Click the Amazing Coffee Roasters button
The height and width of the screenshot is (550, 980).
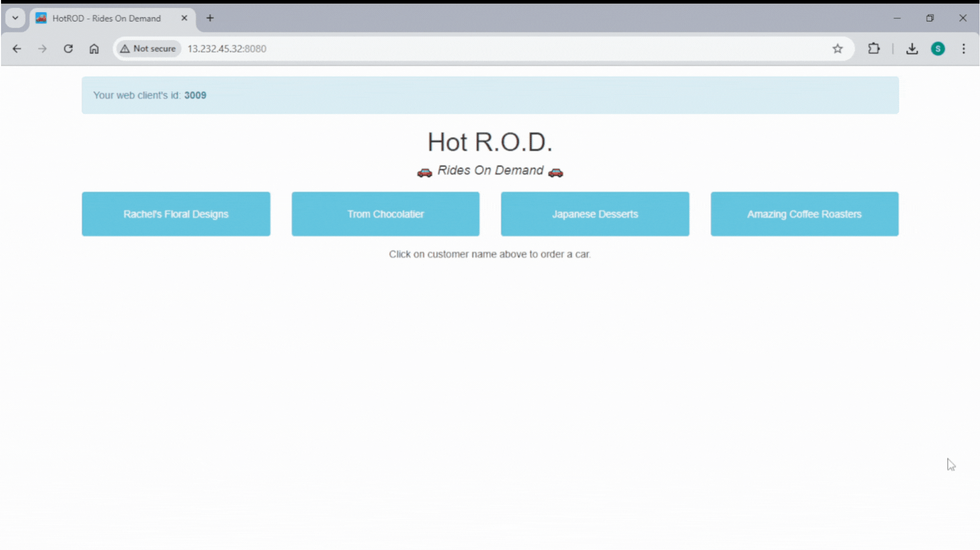tap(804, 214)
